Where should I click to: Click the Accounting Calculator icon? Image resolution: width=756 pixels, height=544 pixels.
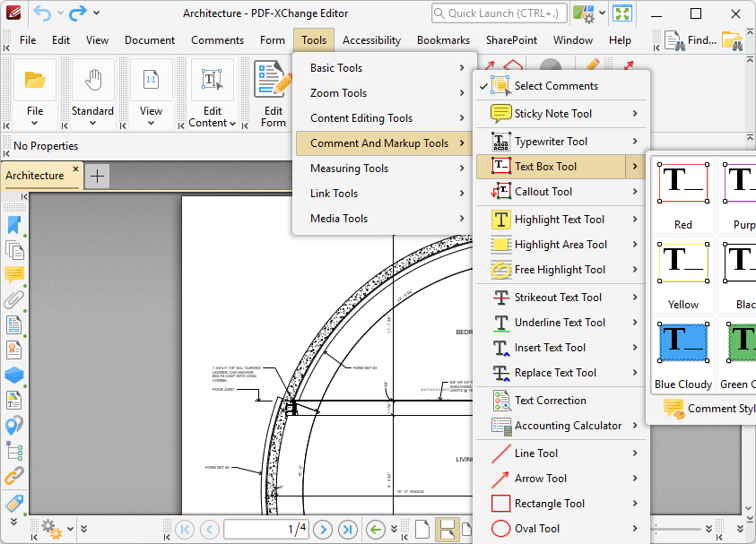(501, 426)
